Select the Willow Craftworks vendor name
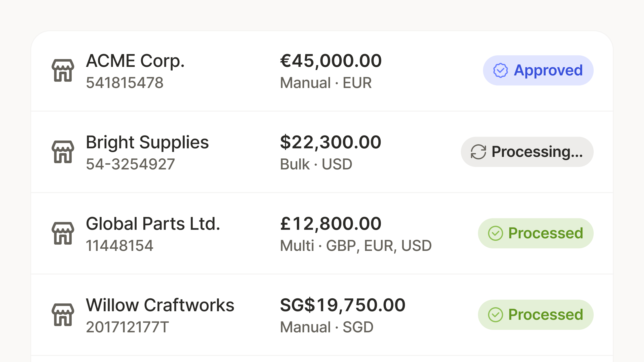Screen dimensions: 644x362 pyautogui.click(x=160, y=305)
